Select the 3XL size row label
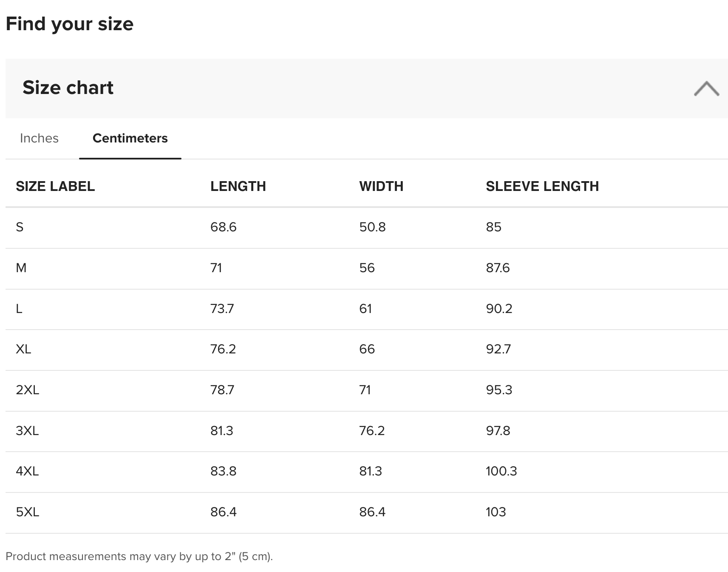Screen dimensions: 728x572 point(27,431)
